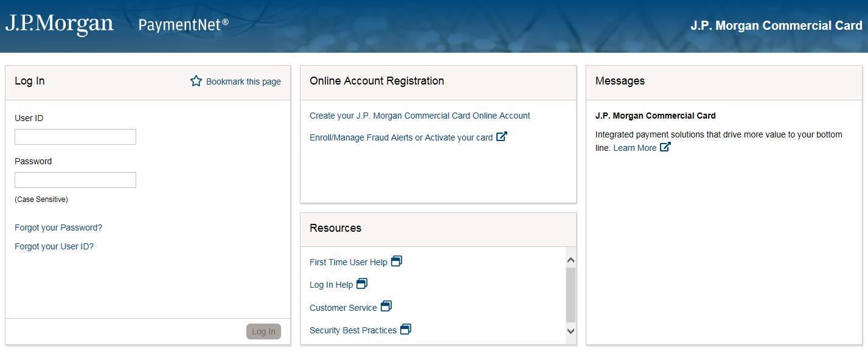Click popup window icon next to Customer Service
This screenshot has height=354, width=868.
click(x=386, y=307)
